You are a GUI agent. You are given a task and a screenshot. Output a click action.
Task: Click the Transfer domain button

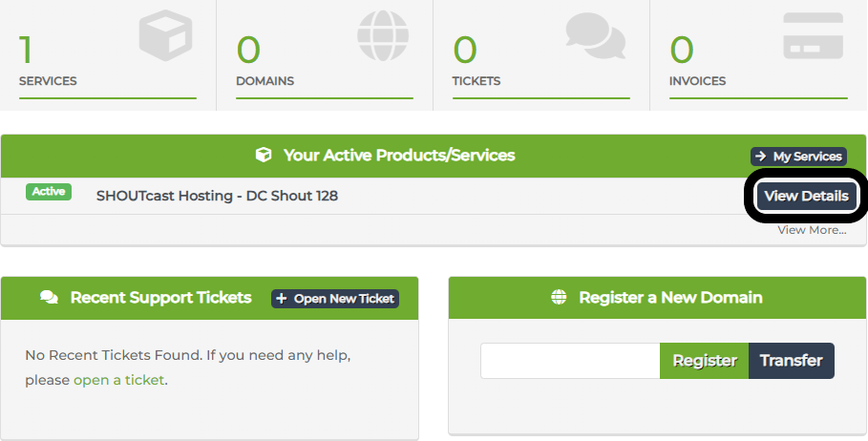pos(791,361)
